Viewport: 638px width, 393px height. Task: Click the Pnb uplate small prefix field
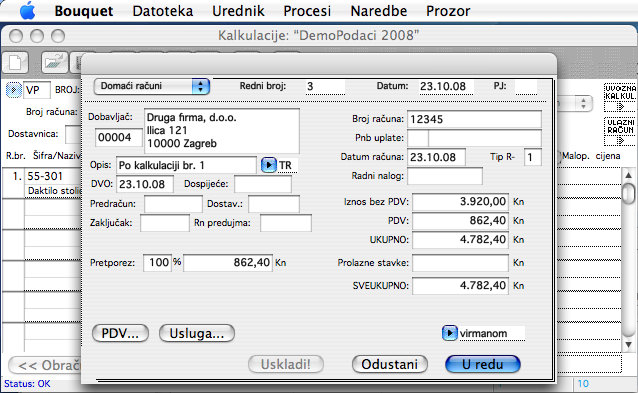point(418,138)
